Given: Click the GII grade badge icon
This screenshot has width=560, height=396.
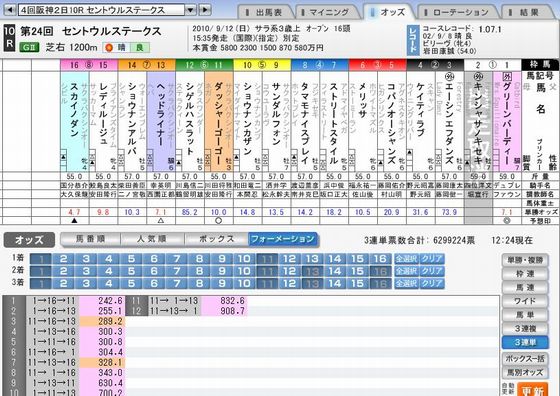Looking at the screenshot, I should [29, 47].
